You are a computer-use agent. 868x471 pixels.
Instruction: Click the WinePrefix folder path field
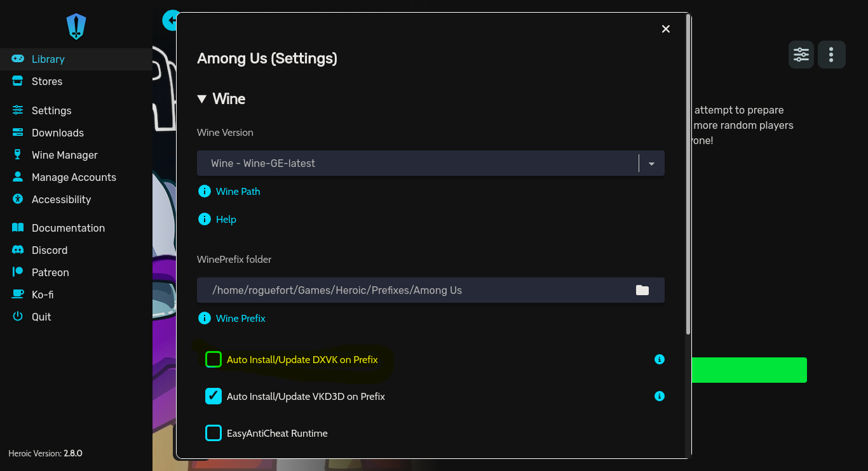[431, 290]
